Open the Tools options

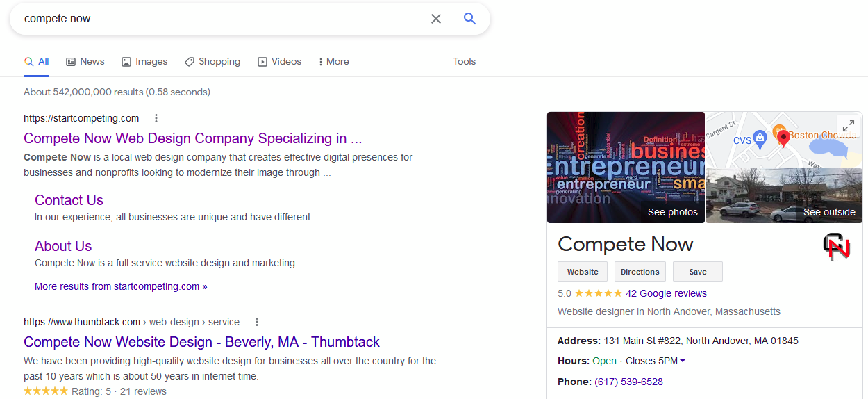(x=464, y=61)
